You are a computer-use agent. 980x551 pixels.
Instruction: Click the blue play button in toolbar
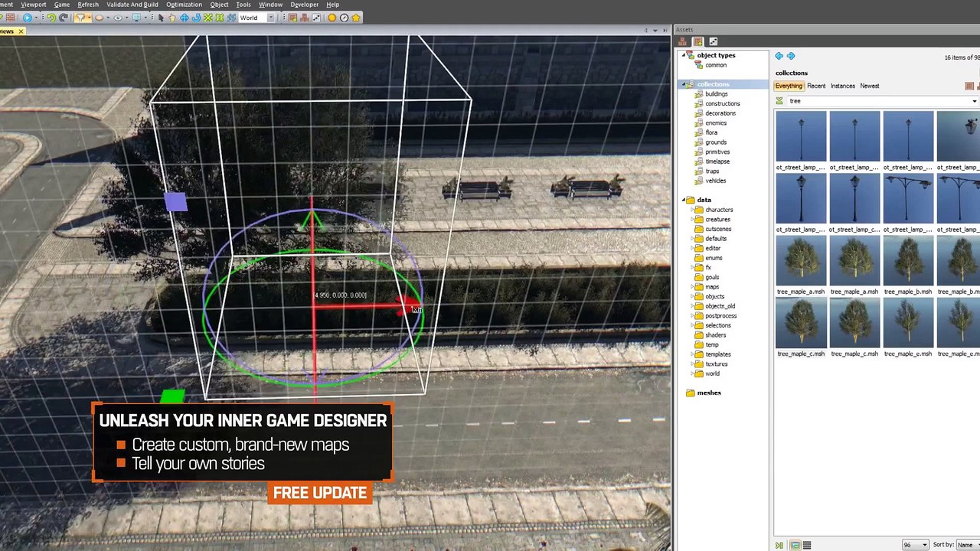pos(28,18)
